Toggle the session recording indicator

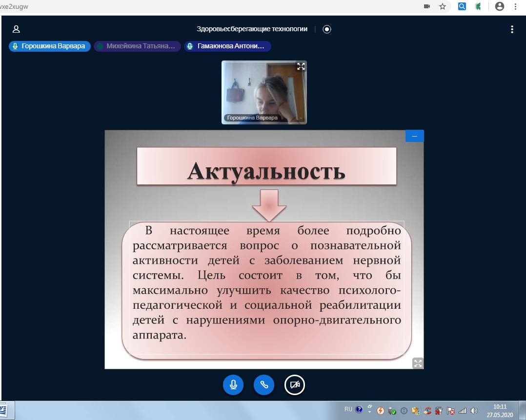[327, 29]
